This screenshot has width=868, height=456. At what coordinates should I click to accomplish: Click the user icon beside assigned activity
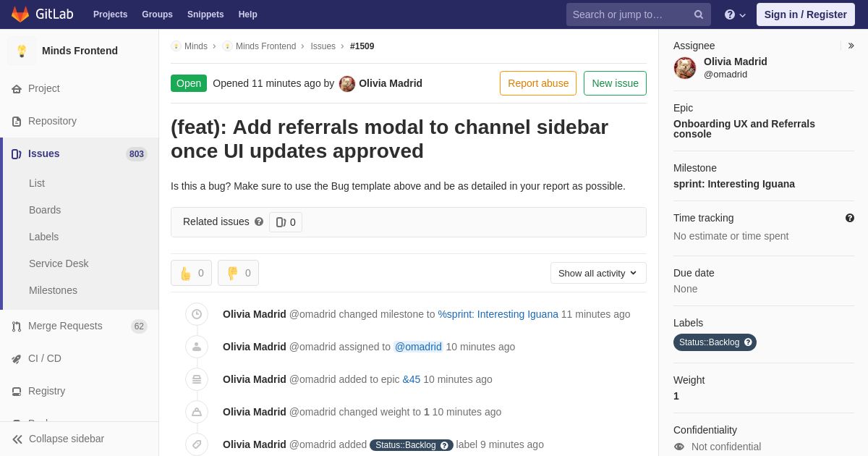[x=197, y=347]
